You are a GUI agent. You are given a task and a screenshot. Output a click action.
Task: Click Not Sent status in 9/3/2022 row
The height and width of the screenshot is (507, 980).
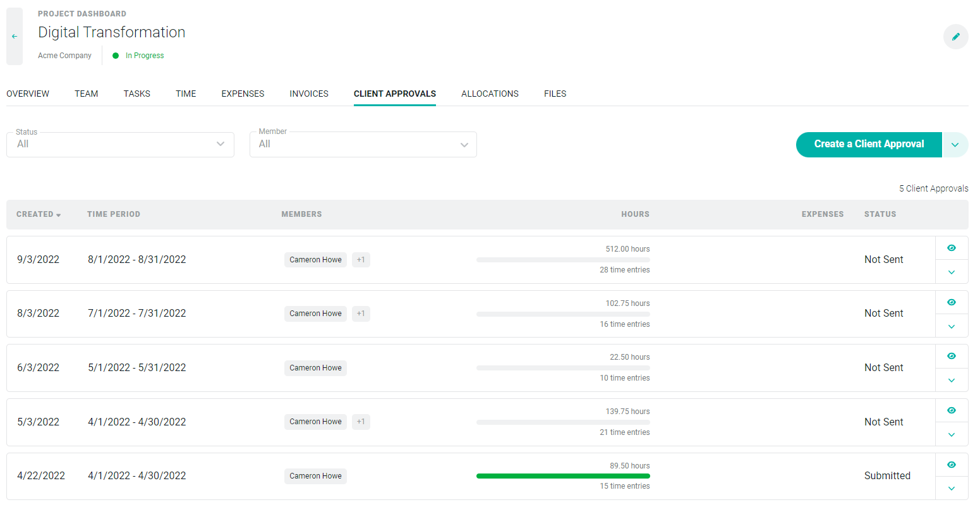pyautogui.click(x=883, y=260)
